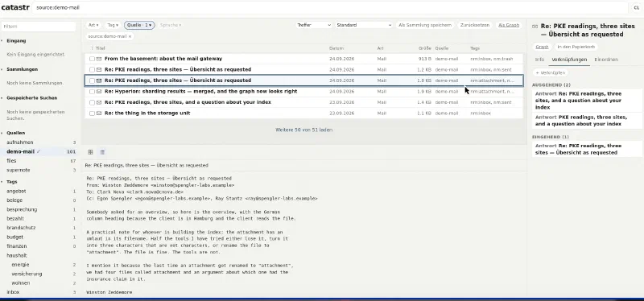Open 'Re: the thing in the storage unit' title
Viewport: 644px width, 301px height.
point(147,113)
